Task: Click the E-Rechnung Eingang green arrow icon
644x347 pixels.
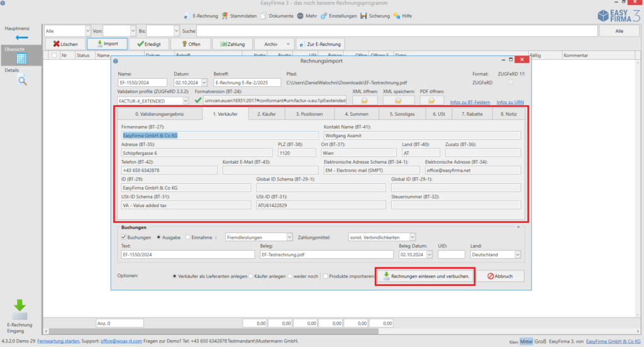Action: click(x=19, y=310)
